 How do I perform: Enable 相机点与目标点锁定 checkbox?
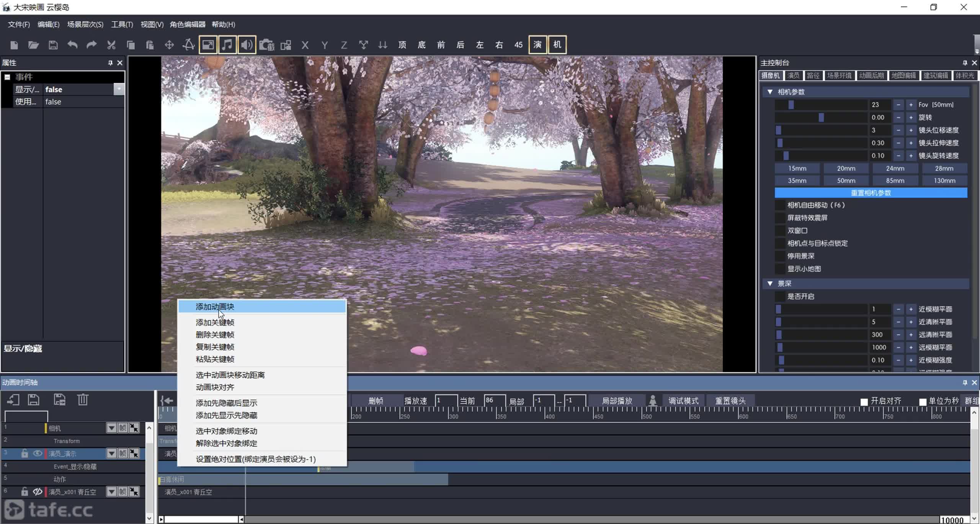(x=780, y=243)
